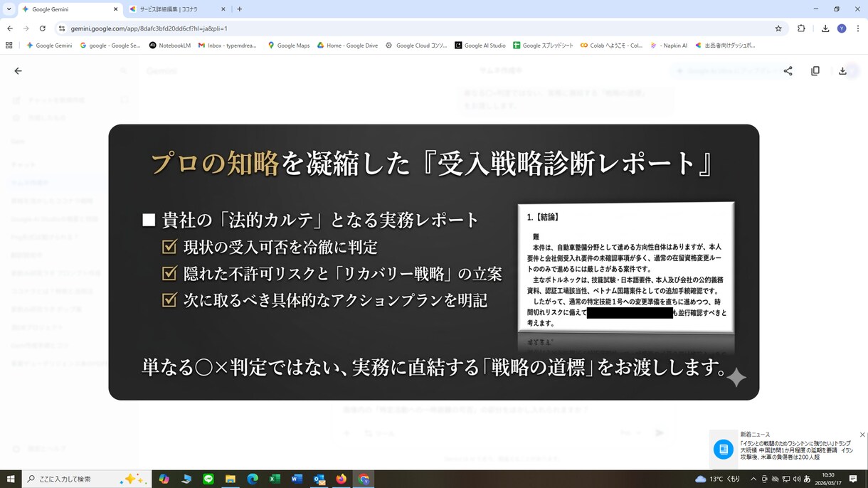
Task: Download the previewed image
Action: [x=842, y=71]
